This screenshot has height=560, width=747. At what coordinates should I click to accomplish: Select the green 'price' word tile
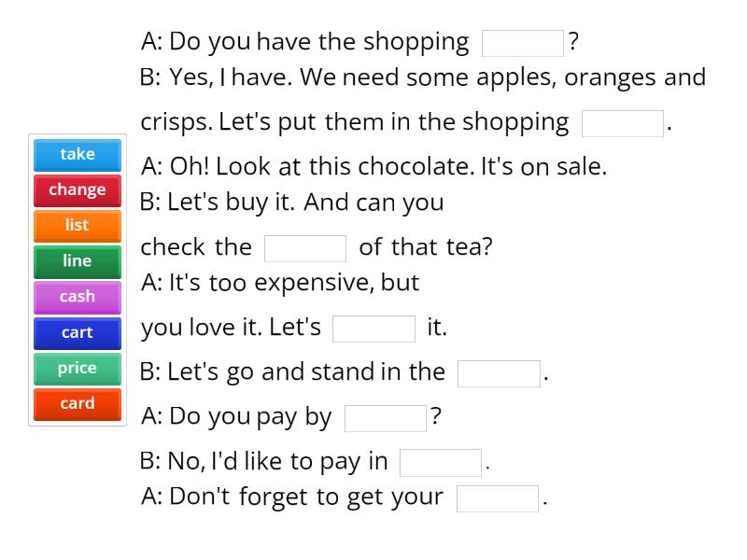pyautogui.click(x=78, y=369)
